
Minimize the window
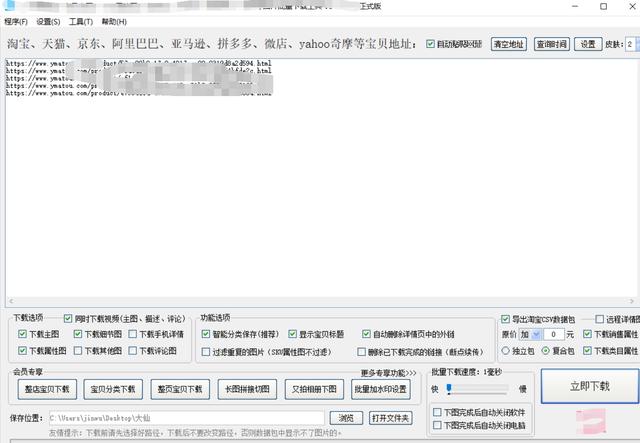(575, 6)
